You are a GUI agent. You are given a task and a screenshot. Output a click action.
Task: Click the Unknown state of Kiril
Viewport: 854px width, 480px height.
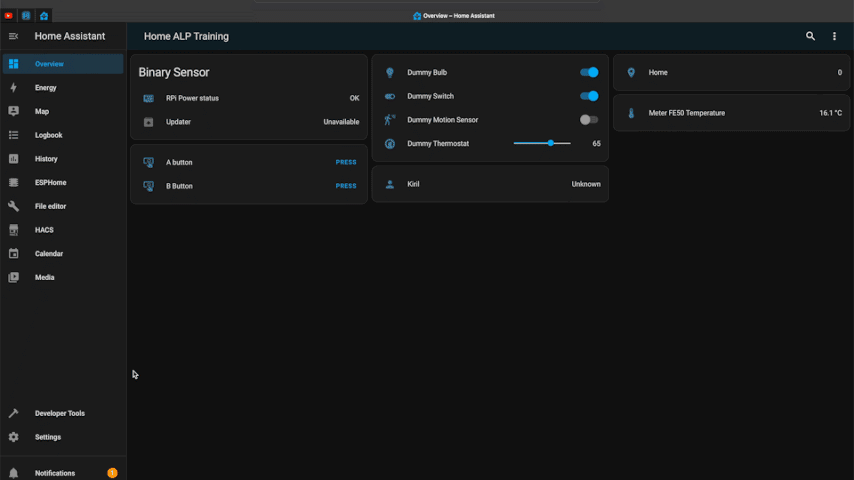click(x=586, y=184)
